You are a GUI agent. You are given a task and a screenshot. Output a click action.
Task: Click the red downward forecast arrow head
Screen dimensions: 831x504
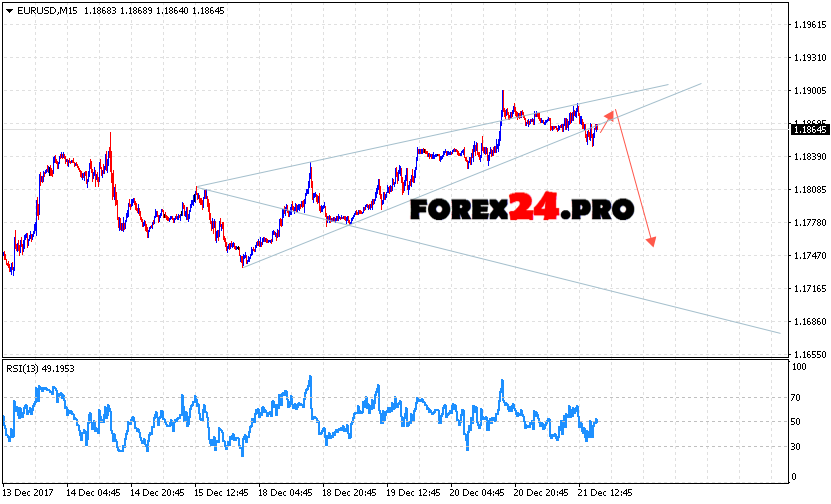[652, 241]
